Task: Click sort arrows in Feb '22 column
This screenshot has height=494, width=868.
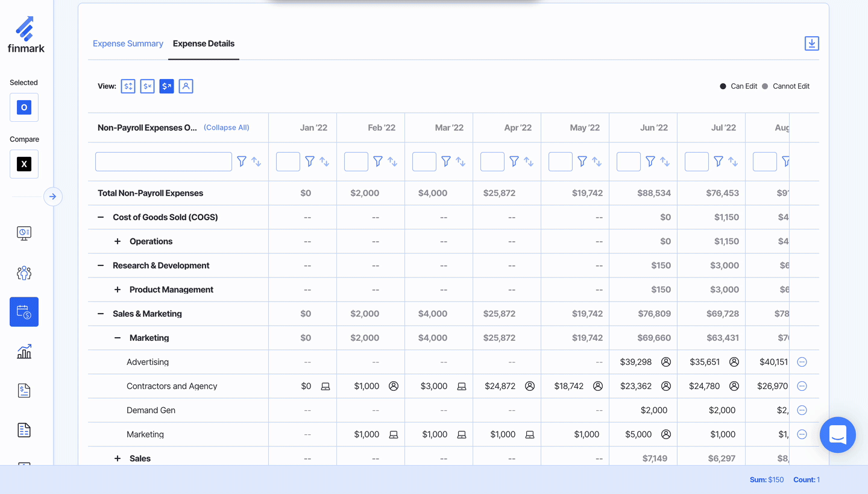Action: pyautogui.click(x=392, y=162)
